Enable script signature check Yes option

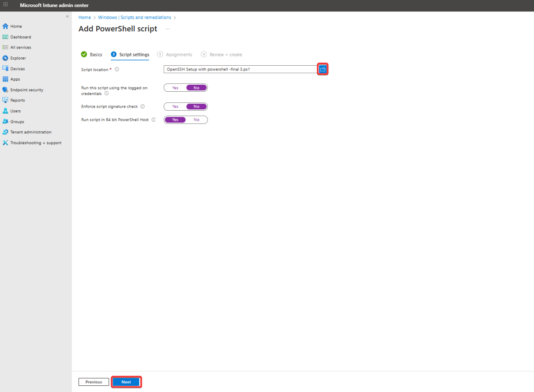[x=175, y=107]
